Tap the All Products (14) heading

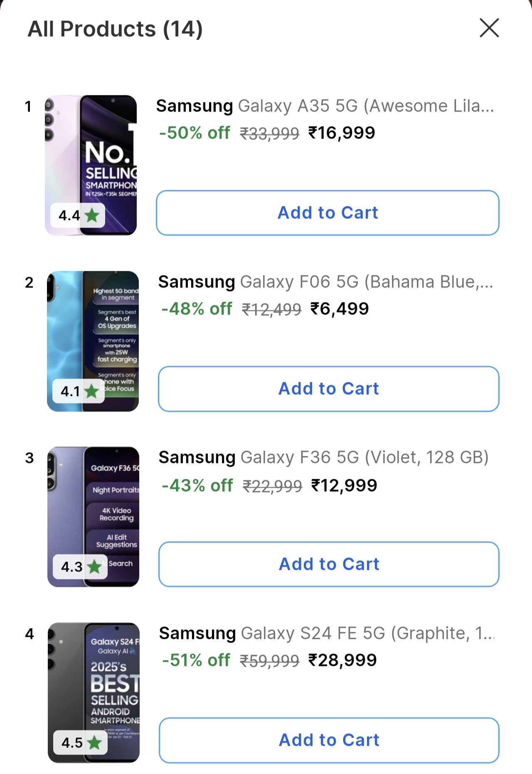point(115,29)
